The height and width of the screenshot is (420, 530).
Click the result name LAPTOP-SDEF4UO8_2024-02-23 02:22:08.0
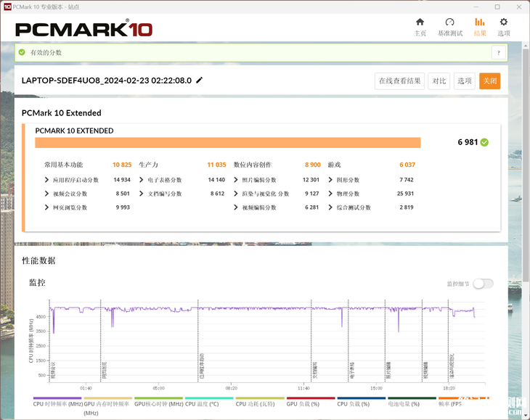click(x=107, y=81)
